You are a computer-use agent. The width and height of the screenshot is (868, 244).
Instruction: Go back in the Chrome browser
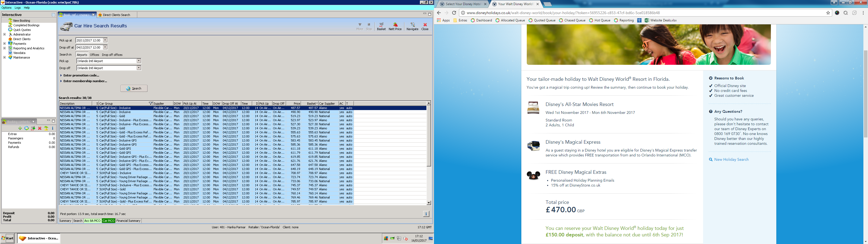(439, 13)
